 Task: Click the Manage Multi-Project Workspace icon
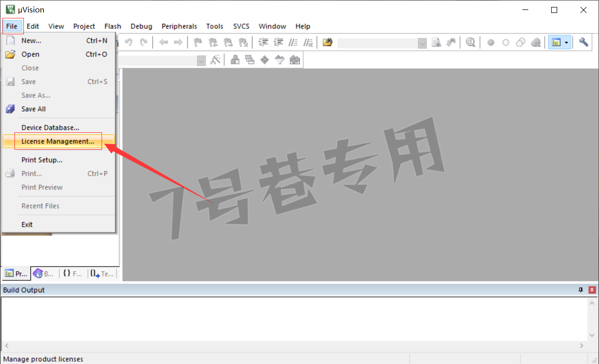(x=250, y=60)
